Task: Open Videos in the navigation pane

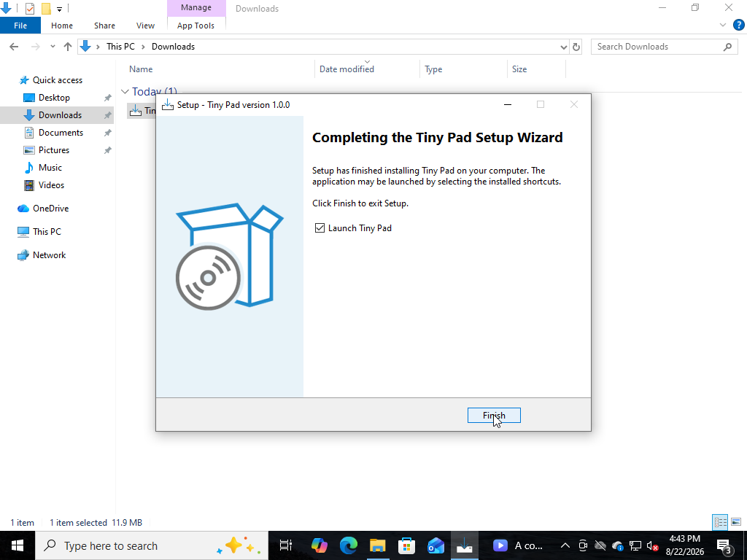Action: coord(51,185)
